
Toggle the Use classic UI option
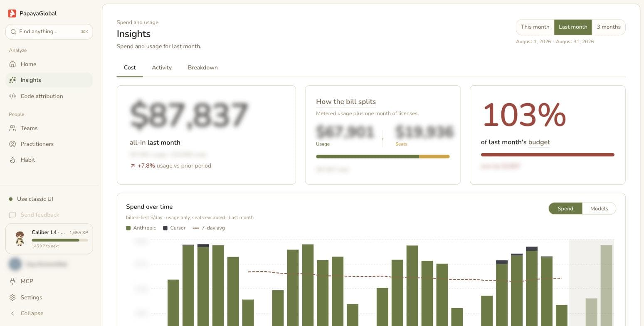(x=49, y=199)
